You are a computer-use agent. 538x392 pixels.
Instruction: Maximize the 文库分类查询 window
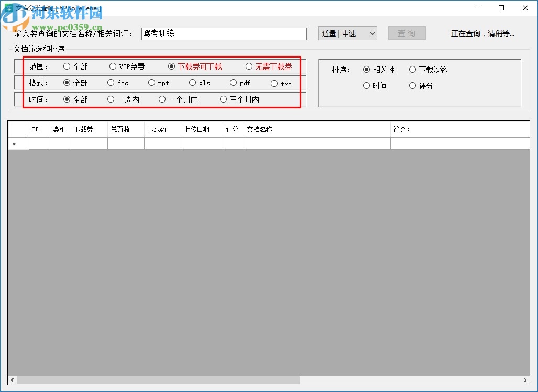coord(501,8)
